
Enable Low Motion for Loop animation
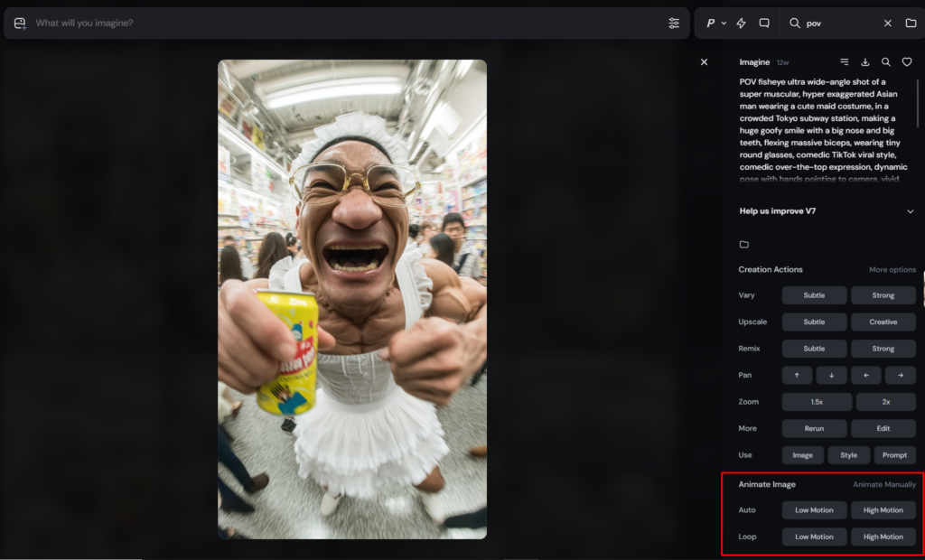(x=814, y=537)
